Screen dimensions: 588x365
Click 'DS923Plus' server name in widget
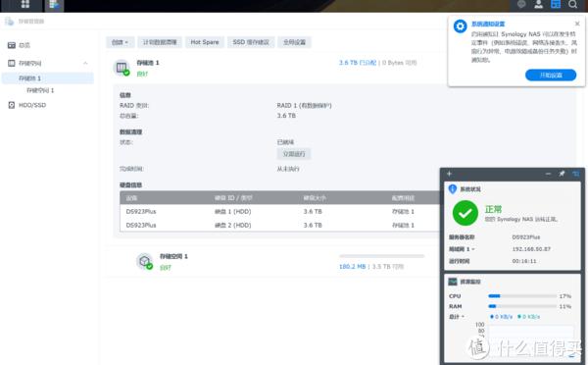[526, 237]
